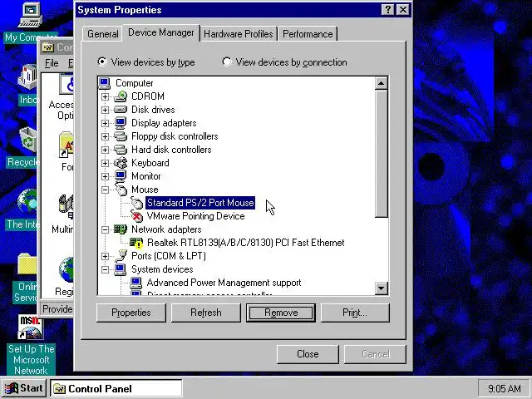The height and width of the screenshot is (399, 532).
Task: Click the device list scroll down arrow
Action: click(x=382, y=288)
